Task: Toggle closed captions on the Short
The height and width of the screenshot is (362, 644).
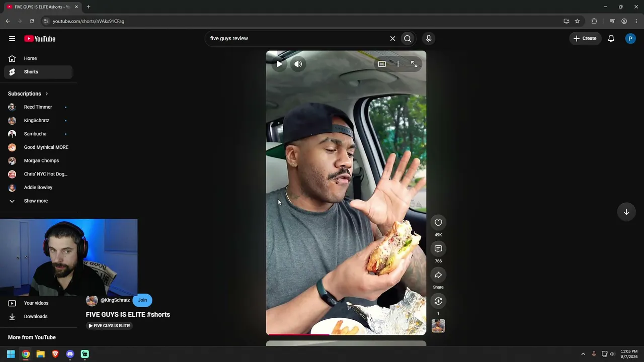Action: [382, 64]
